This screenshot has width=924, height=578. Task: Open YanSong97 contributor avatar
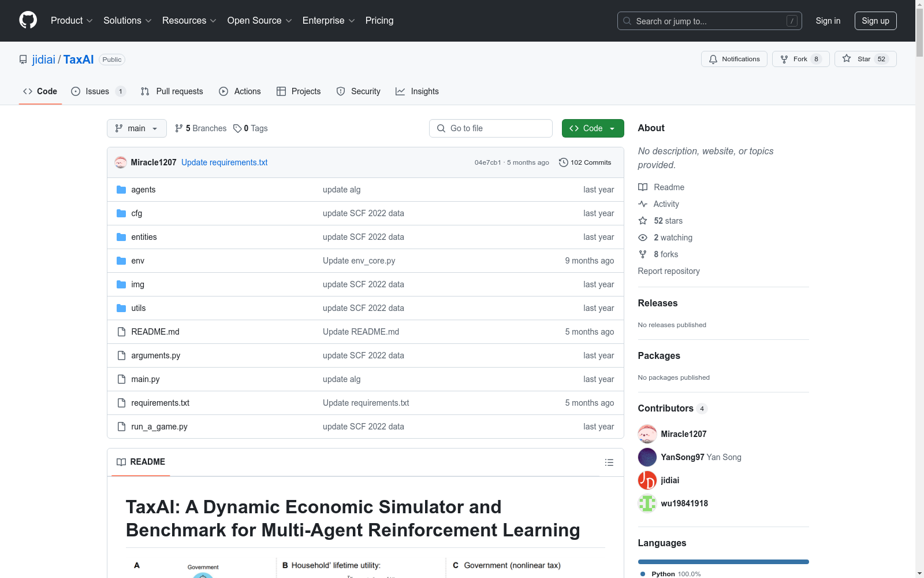pyautogui.click(x=647, y=457)
